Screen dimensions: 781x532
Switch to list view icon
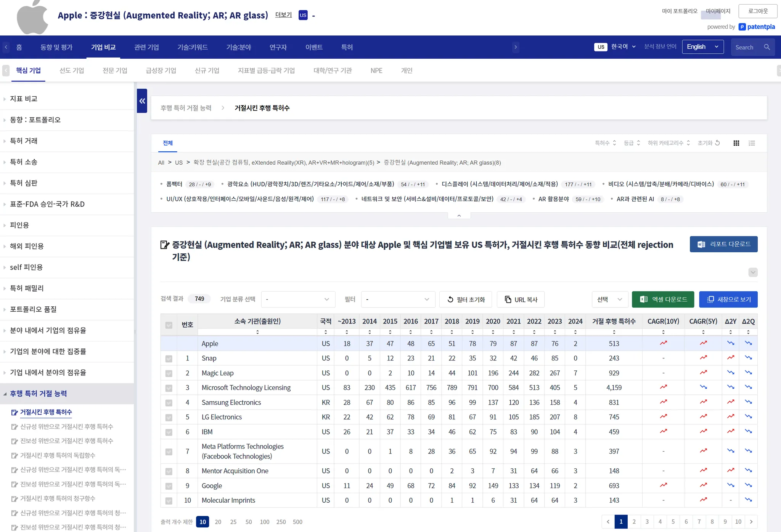(752, 143)
